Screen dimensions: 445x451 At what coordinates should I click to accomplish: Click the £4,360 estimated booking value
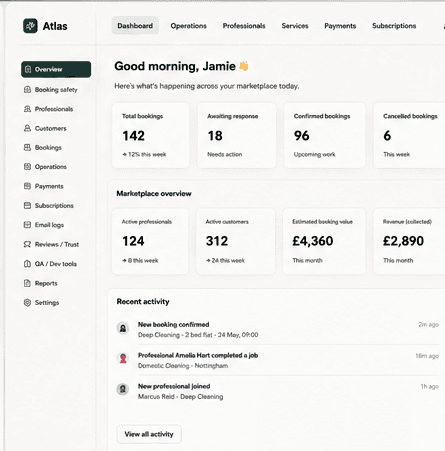[x=313, y=241]
